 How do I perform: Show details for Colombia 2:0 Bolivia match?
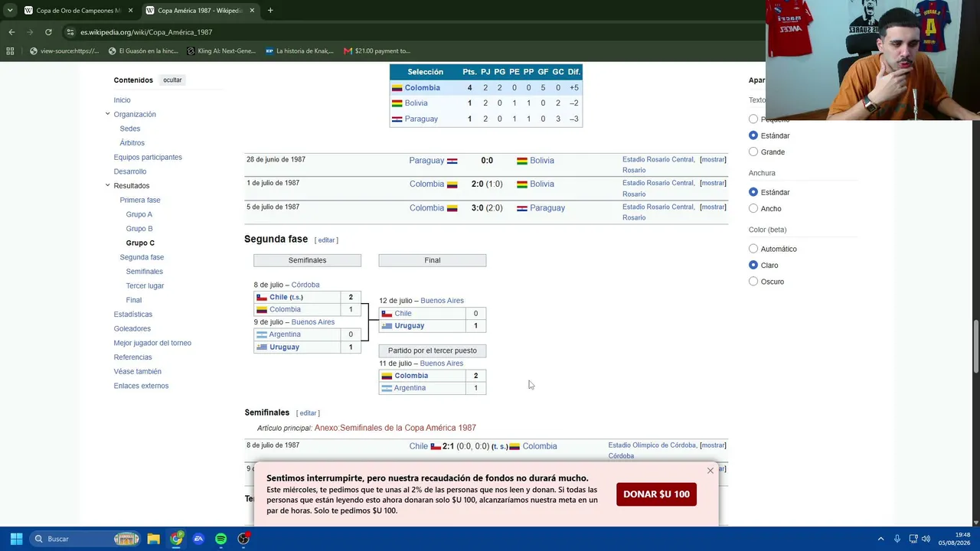[713, 183]
